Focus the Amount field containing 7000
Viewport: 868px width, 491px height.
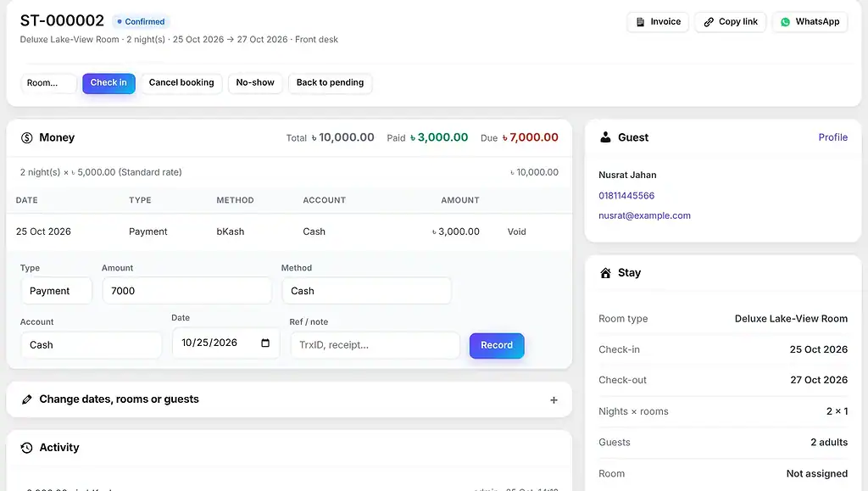(x=187, y=291)
